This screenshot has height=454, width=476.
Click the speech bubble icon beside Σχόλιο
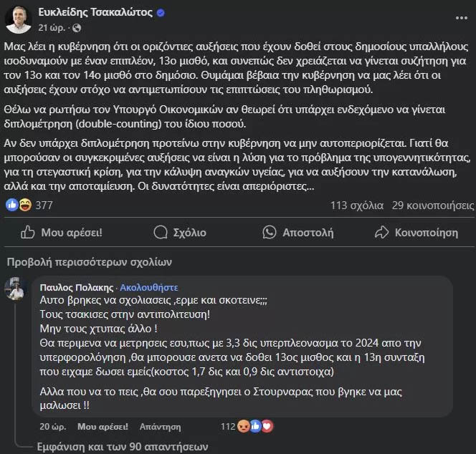tap(161, 233)
